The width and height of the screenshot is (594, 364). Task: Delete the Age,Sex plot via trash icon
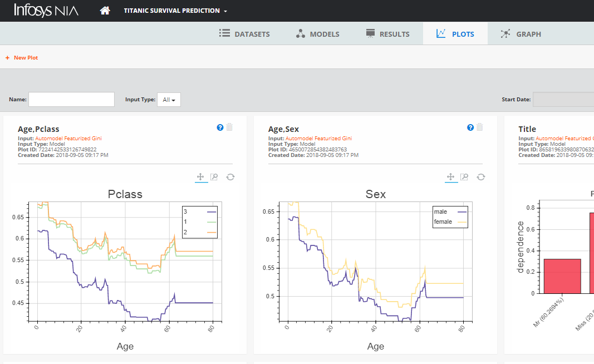(x=480, y=127)
